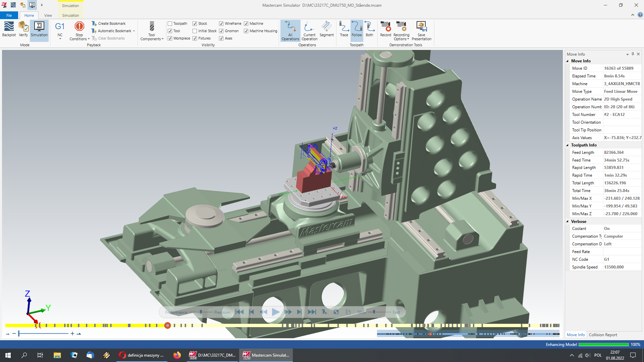644x362 pixels.
Task: Select Current Operation view
Action: tap(309, 31)
